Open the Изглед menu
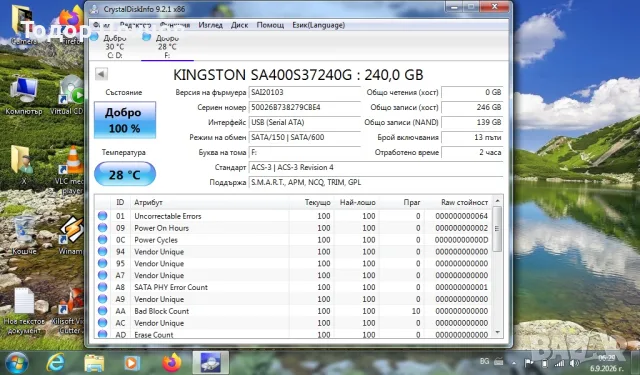This screenshot has height=375, width=640. pos(211,25)
